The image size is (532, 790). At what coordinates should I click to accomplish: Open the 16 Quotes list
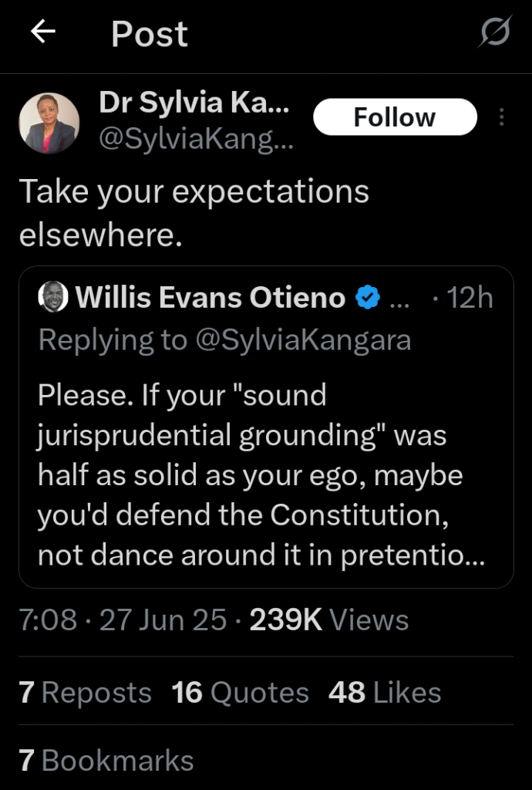(240, 692)
